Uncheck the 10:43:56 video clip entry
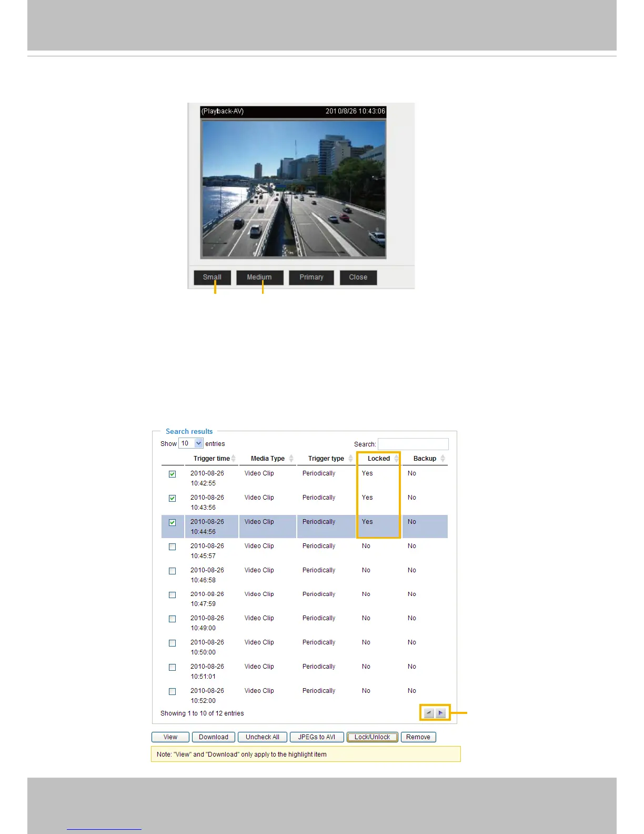This screenshot has width=644, height=834. (172, 498)
